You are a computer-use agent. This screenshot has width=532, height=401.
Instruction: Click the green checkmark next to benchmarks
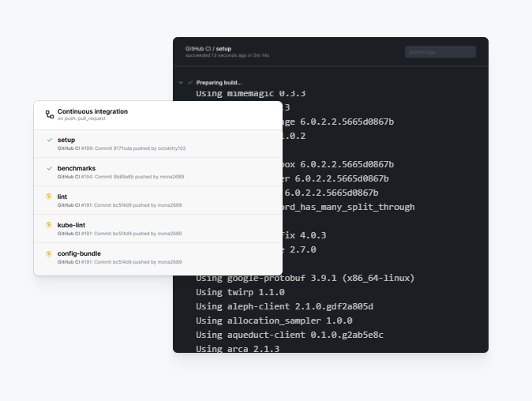coord(50,168)
